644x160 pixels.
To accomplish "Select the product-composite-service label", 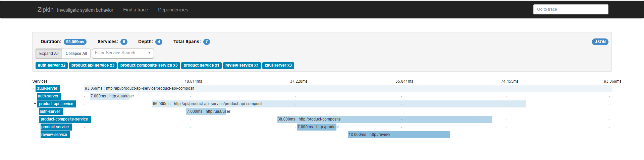I will [65, 119].
